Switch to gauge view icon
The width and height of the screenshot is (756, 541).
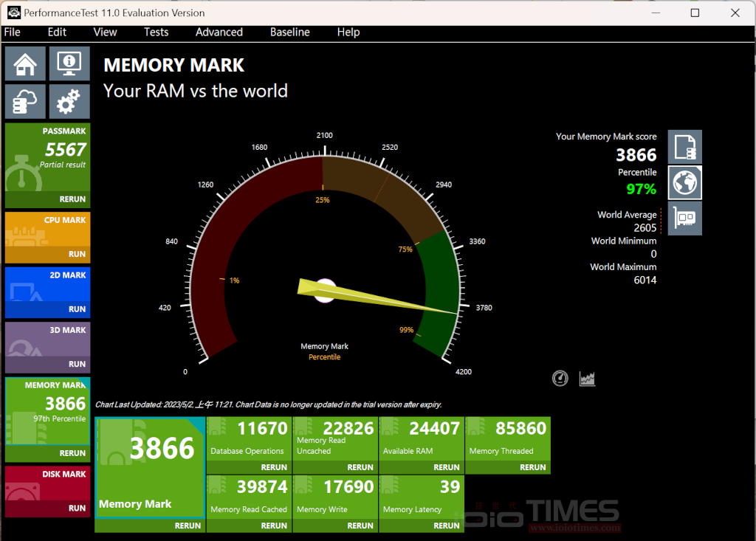click(560, 379)
